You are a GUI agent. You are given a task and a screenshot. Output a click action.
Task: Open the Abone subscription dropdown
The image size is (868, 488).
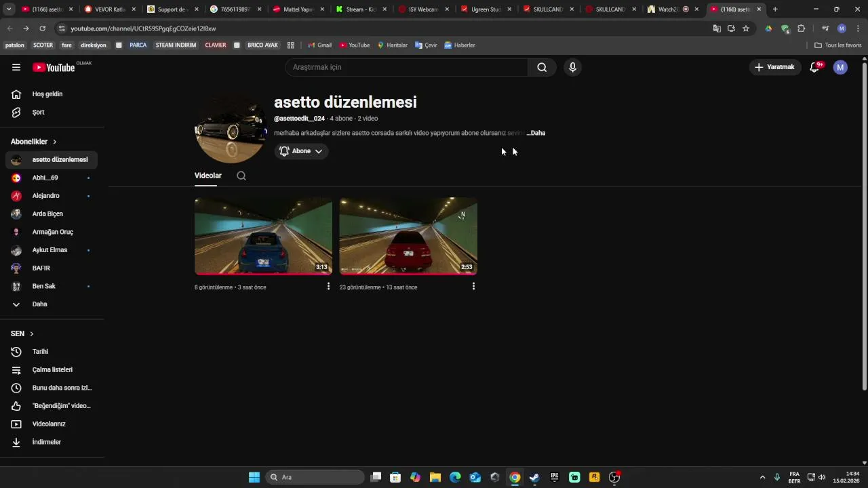[301, 151]
